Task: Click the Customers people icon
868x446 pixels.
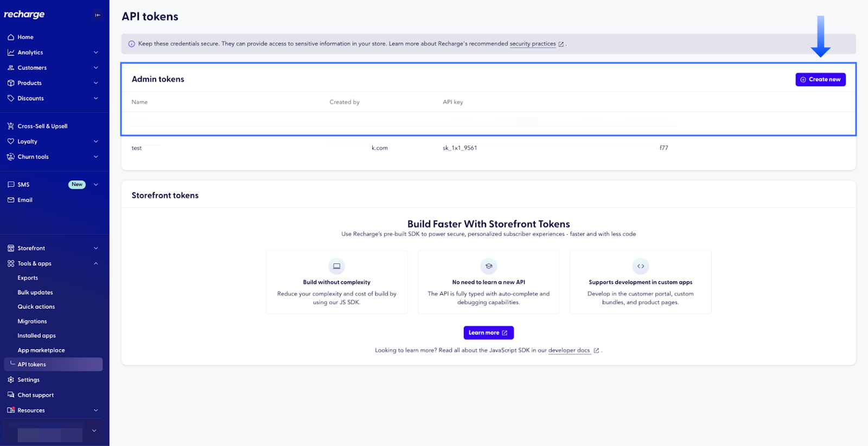Action: [11, 68]
